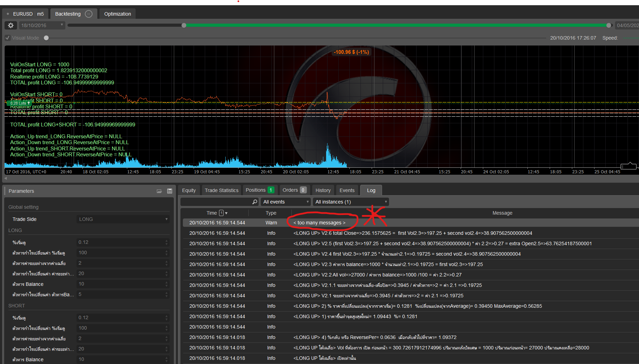Click the Time column sort indicator
The image size is (639, 364).
tap(223, 213)
